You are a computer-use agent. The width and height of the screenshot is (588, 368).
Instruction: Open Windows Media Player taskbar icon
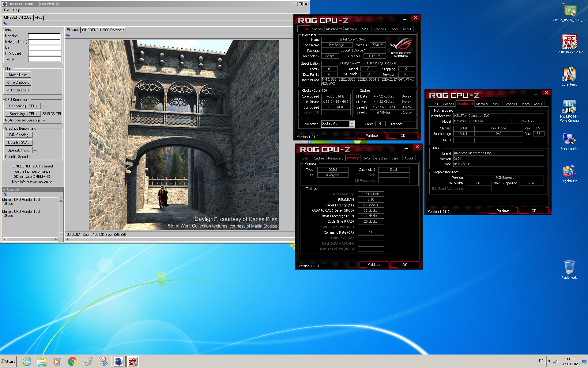pyautogui.click(x=57, y=362)
